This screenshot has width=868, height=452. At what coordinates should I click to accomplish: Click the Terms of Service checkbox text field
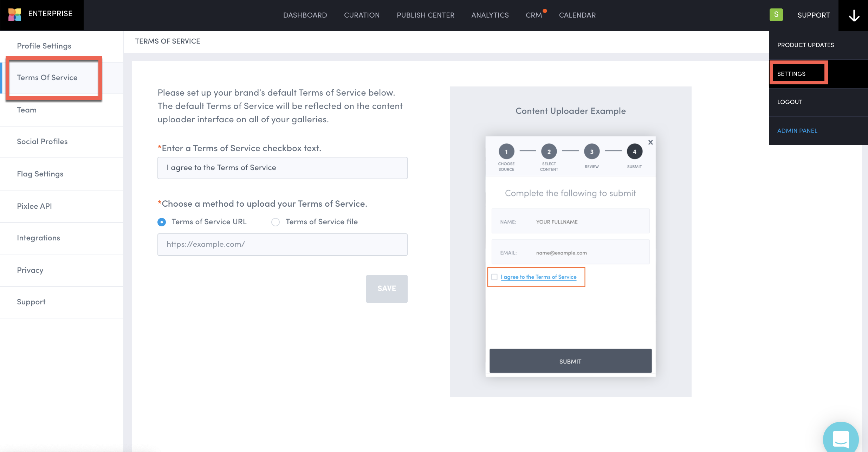click(282, 168)
